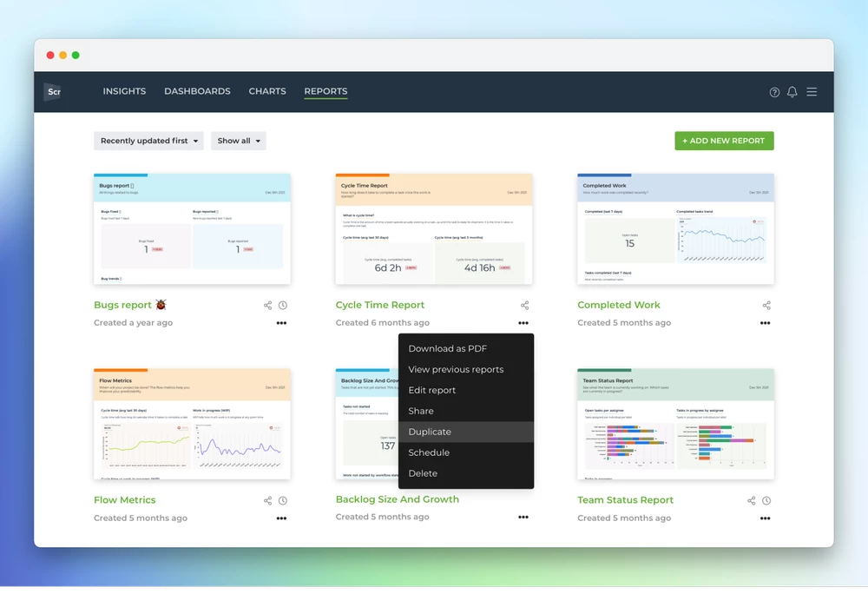Switch to the Dashboards tab

click(x=197, y=91)
